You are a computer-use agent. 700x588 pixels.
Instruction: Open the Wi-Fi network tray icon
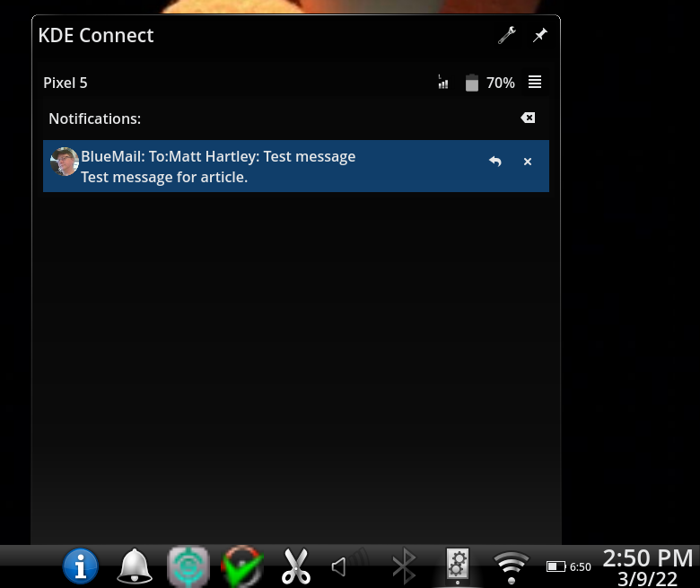tap(512, 567)
